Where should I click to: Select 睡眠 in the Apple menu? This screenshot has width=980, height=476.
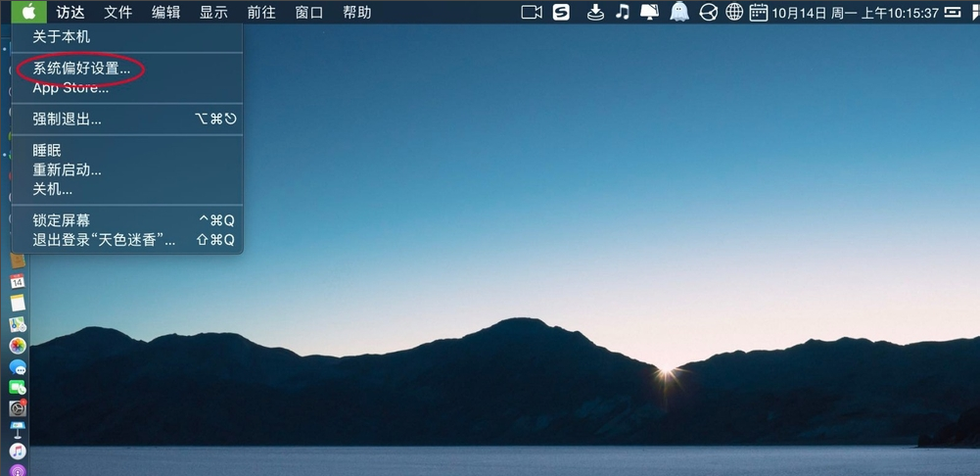127,150
